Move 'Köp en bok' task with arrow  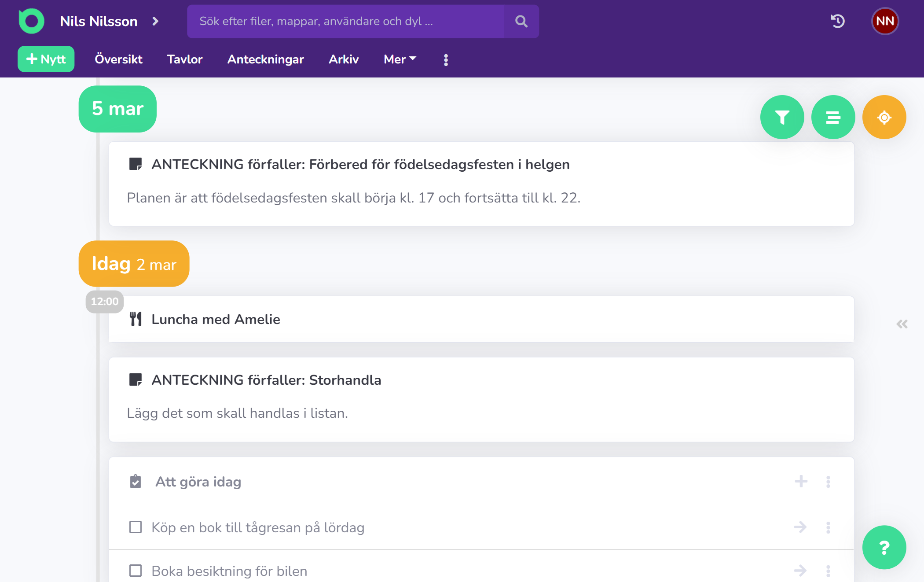(800, 527)
